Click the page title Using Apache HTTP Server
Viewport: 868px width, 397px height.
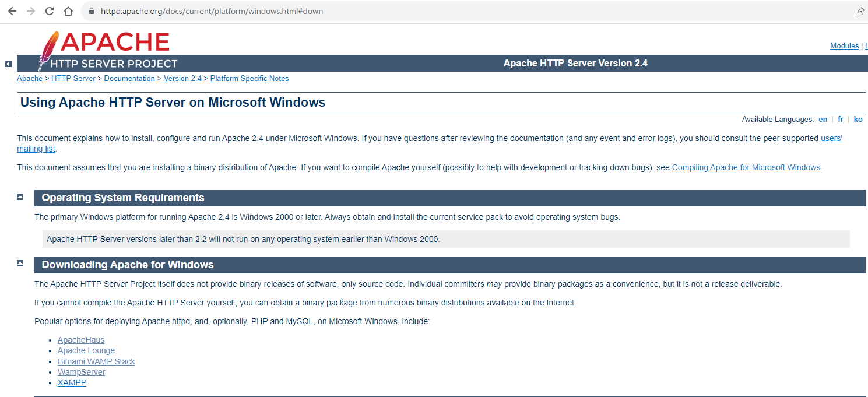173,103
